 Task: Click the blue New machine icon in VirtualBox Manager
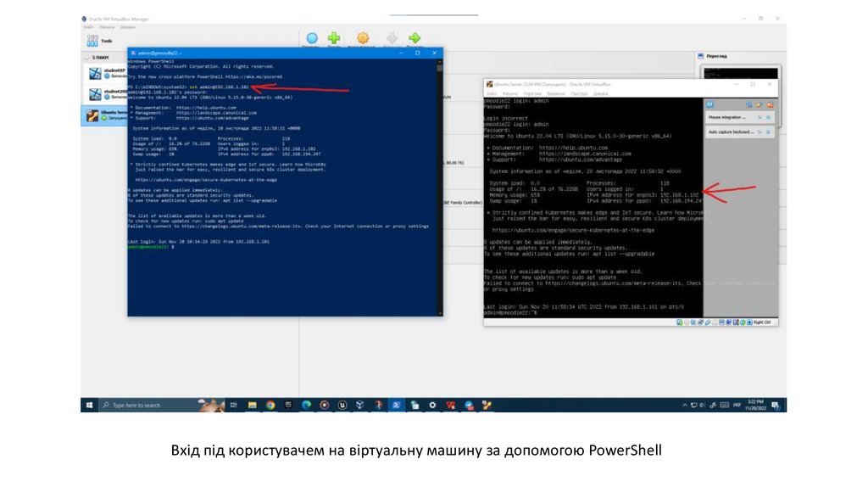[312, 37]
